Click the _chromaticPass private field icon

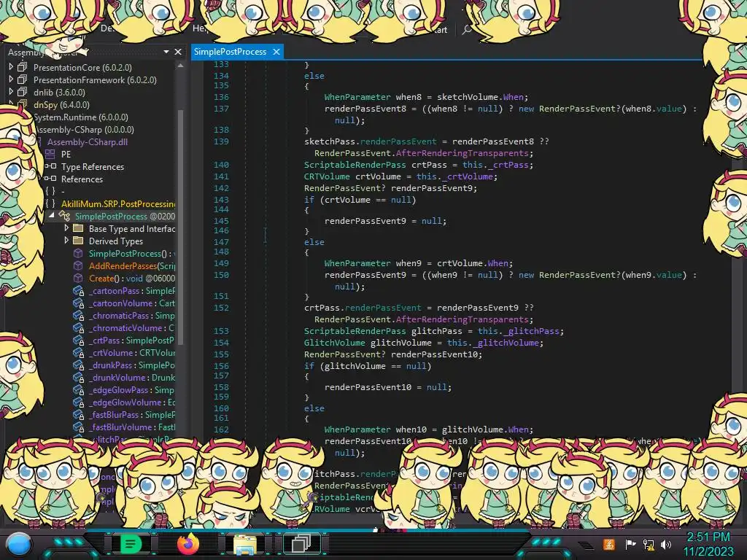(x=79, y=315)
